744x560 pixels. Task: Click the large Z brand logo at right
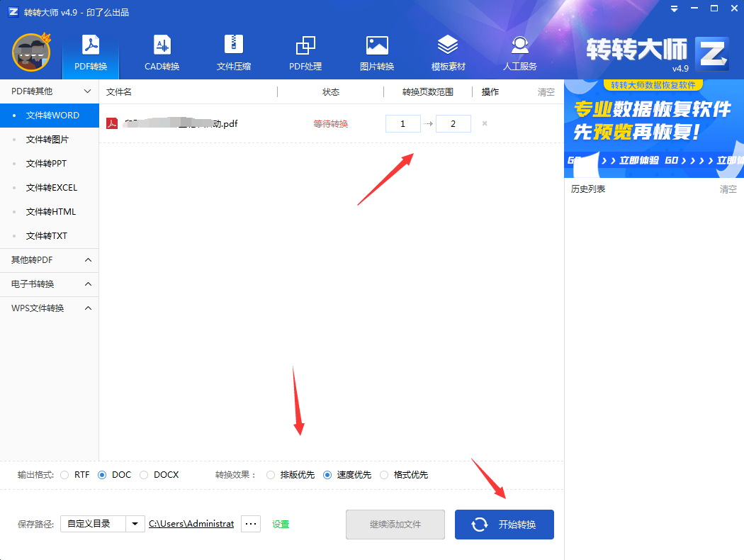click(711, 54)
